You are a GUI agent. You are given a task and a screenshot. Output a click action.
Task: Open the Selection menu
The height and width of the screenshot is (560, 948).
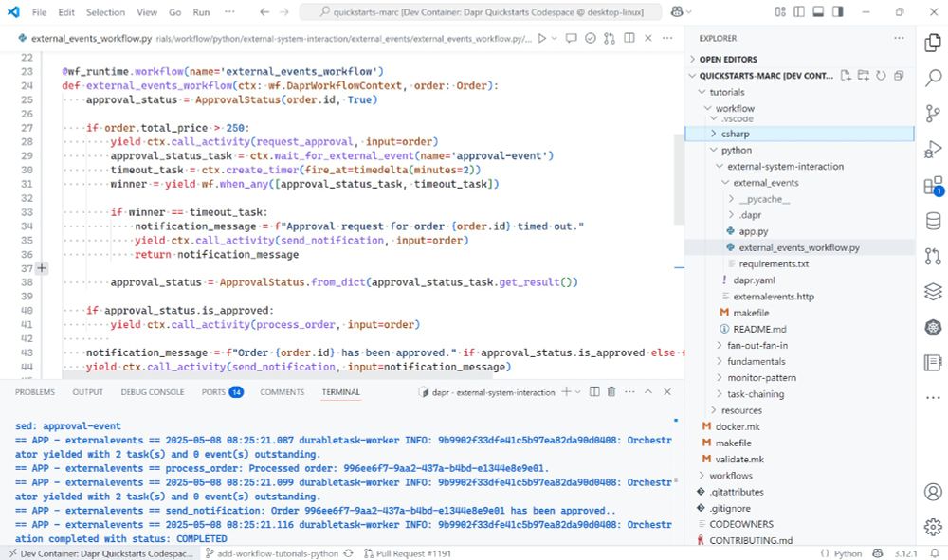tap(105, 12)
